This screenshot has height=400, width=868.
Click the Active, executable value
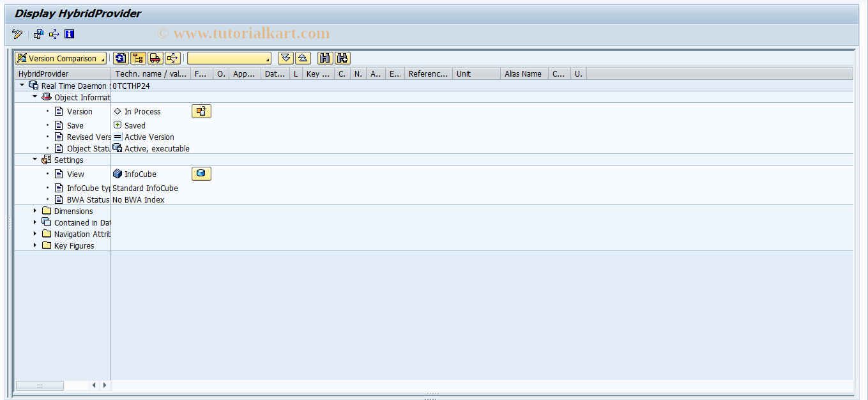click(157, 148)
